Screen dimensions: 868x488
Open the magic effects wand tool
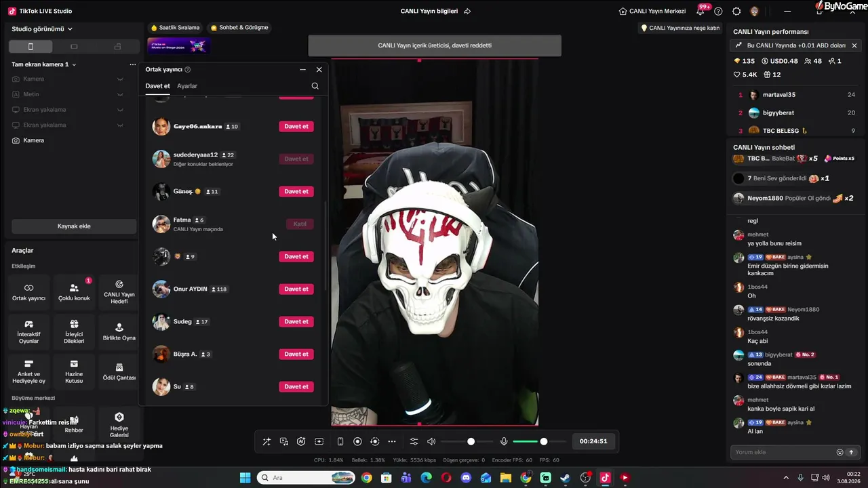[267, 442]
